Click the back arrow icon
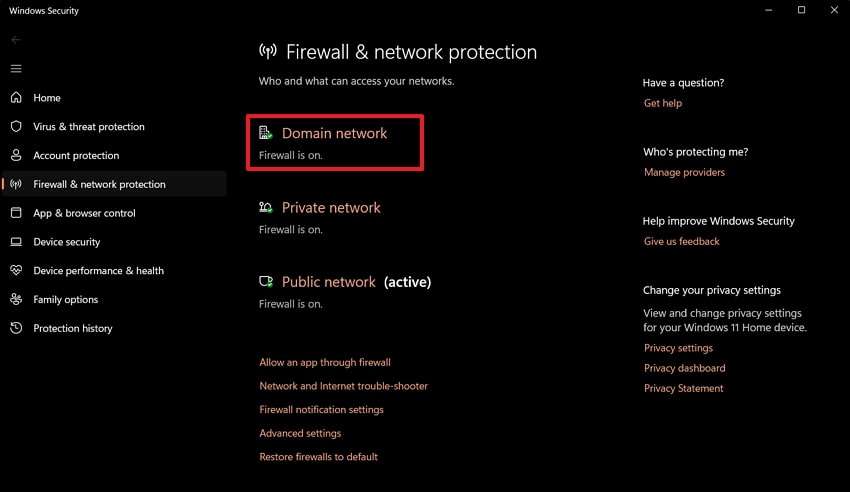The image size is (850, 492). coord(15,40)
